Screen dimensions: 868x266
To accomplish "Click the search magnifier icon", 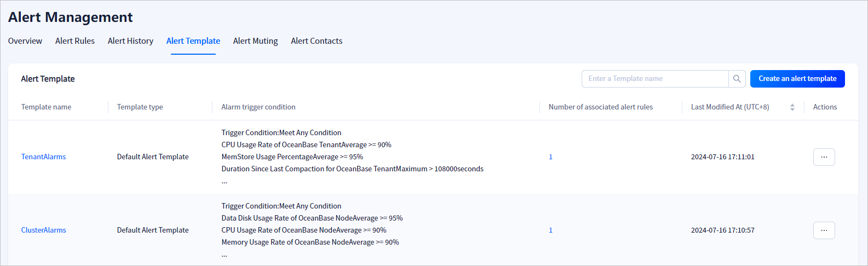I will (x=737, y=79).
